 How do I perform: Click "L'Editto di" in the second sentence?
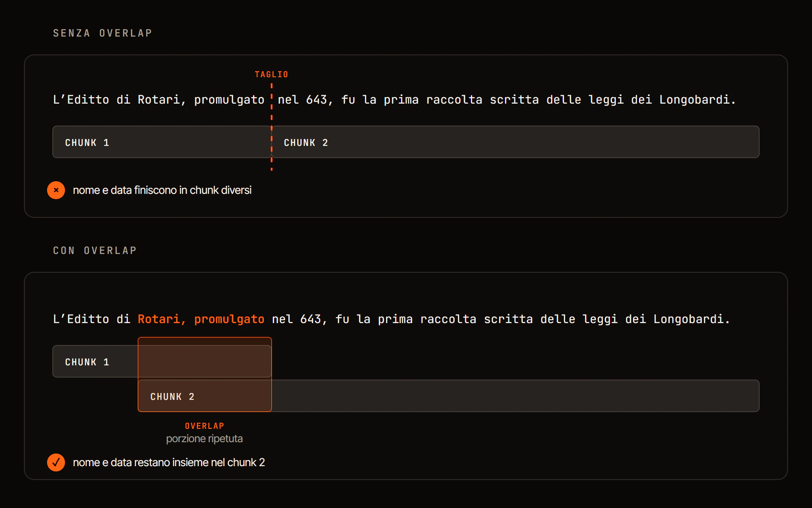[92, 319]
